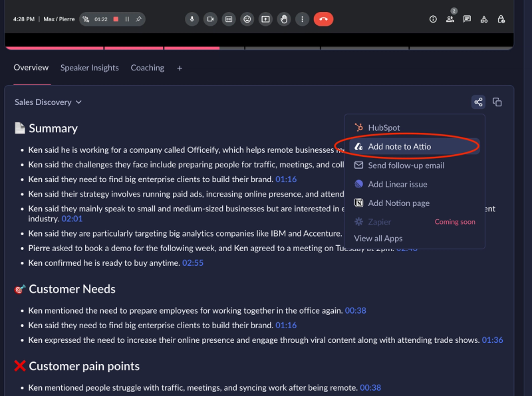The width and height of the screenshot is (532, 396).
Task: Show the participants list
Action: pyautogui.click(x=450, y=19)
